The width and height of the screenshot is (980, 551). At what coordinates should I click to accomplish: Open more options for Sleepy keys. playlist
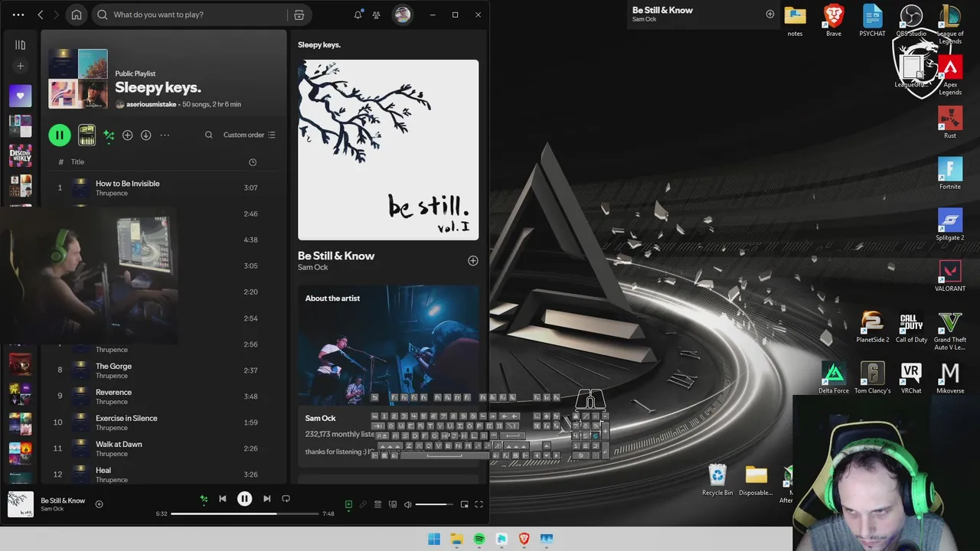[x=165, y=135]
